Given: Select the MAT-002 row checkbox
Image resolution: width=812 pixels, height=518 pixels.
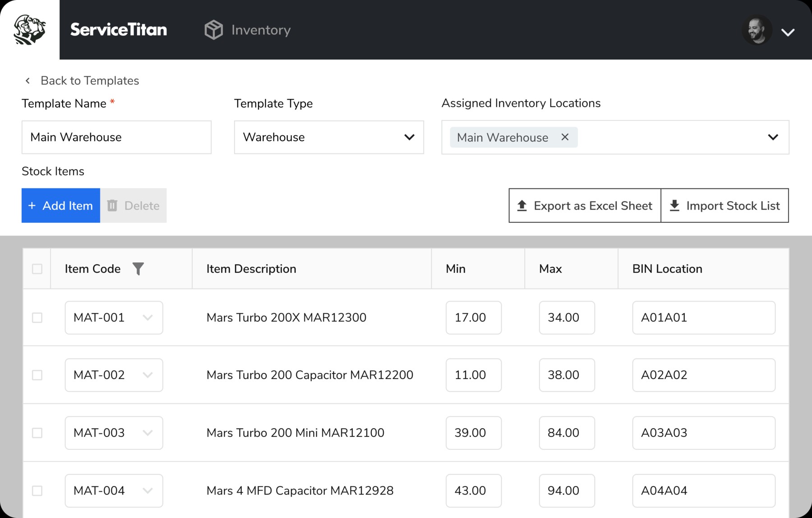Looking at the screenshot, I should [x=37, y=375].
